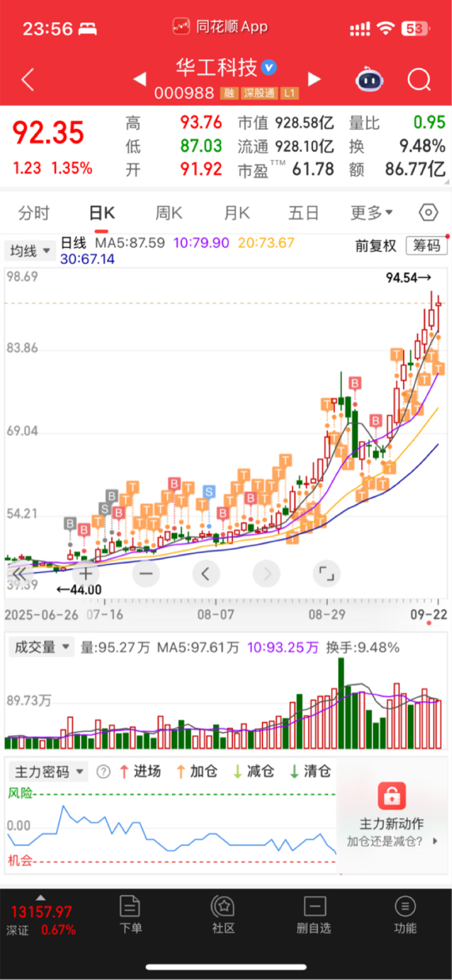Screen dimensions: 452x980
Task: Open the 成交量 indicator dropdown
Action: coord(41,647)
